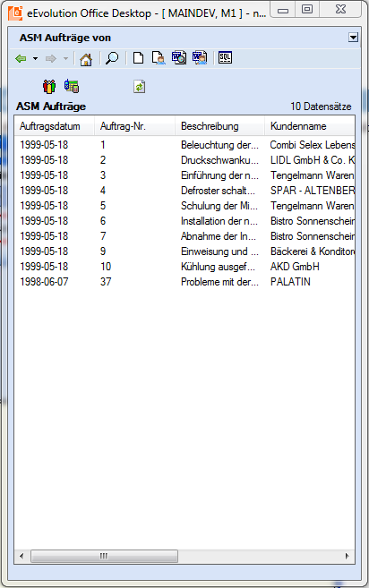Select the AKD GmbH order row
This screenshot has width=369, height=588.
[x=184, y=267]
